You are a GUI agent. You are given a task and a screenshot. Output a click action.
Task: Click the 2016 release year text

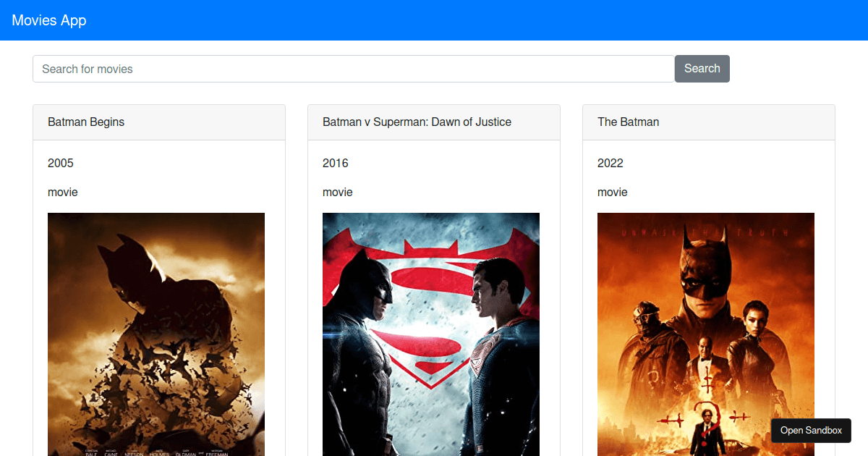point(336,163)
